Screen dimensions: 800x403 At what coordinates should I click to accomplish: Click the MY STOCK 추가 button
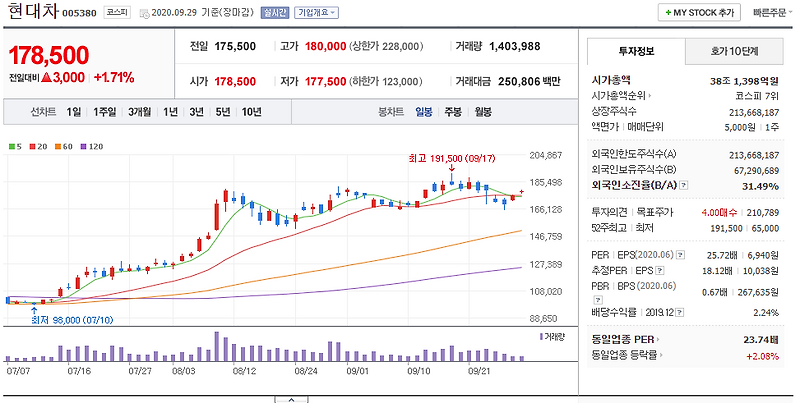(698, 13)
